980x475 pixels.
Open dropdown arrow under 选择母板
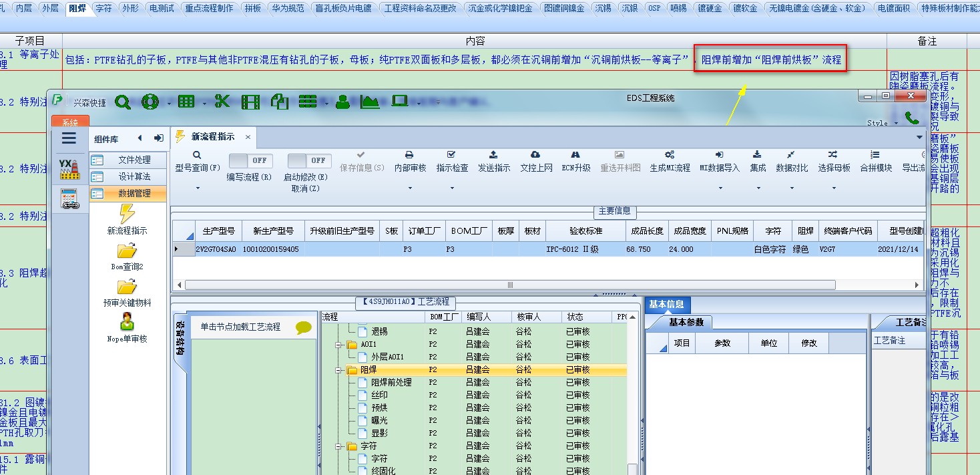[x=834, y=188]
